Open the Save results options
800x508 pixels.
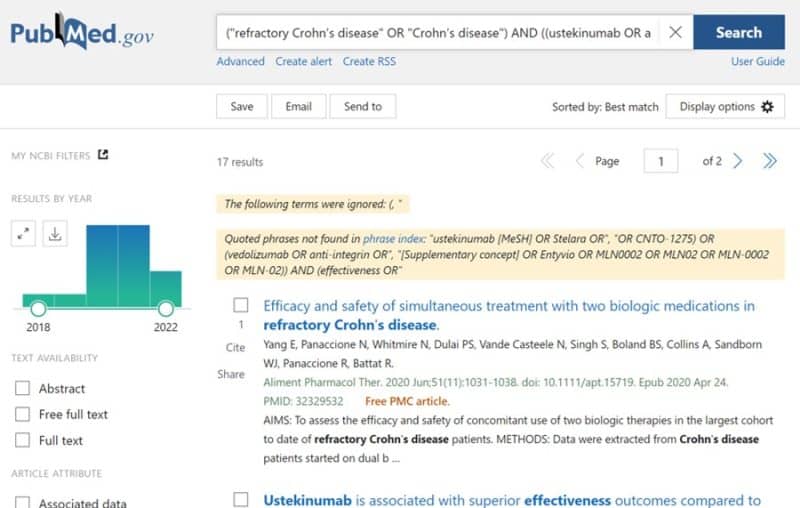click(x=242, y=107)
